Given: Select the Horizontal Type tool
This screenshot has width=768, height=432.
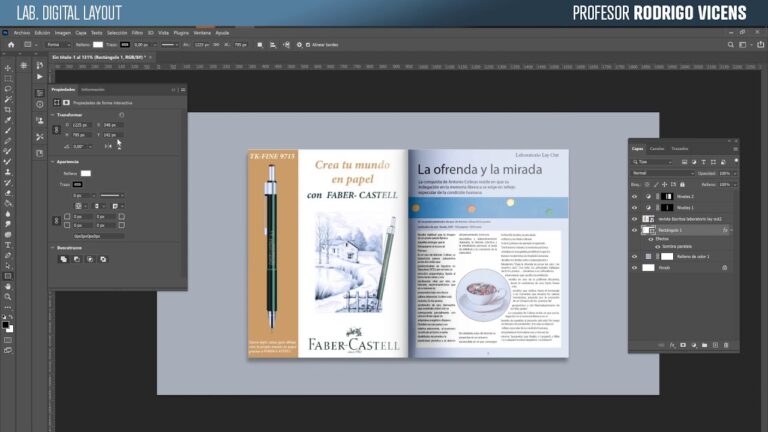Looking at the screenshot, I should 8,245.
